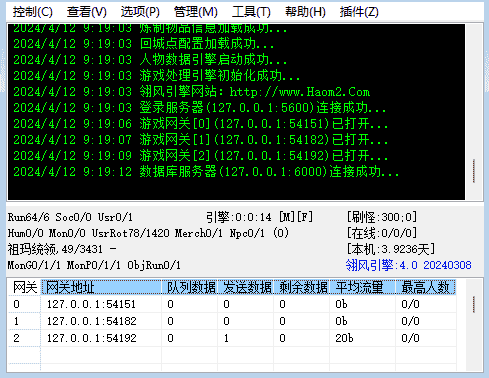
Task: Open the 控制(C) menu
Action: click(33, 12)
